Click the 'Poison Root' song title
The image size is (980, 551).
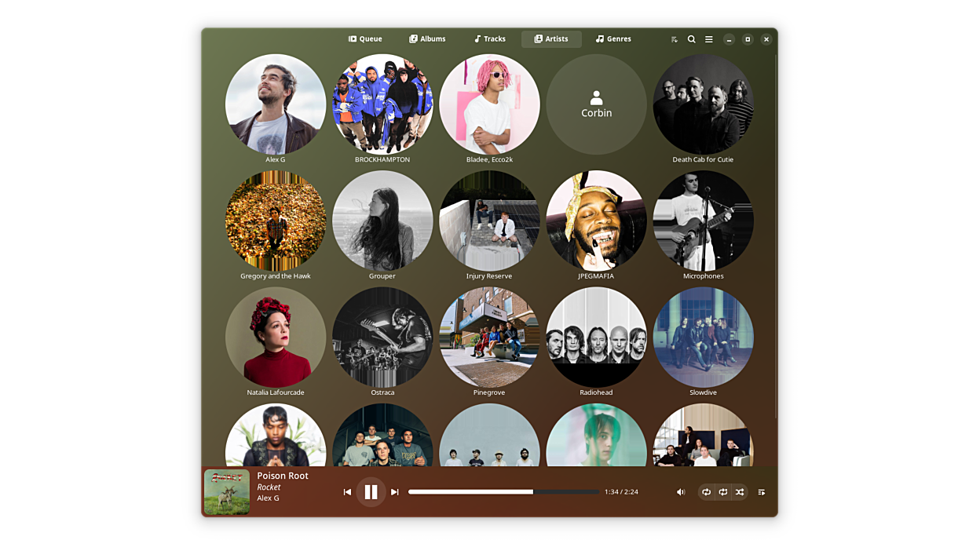pos(283,476)
